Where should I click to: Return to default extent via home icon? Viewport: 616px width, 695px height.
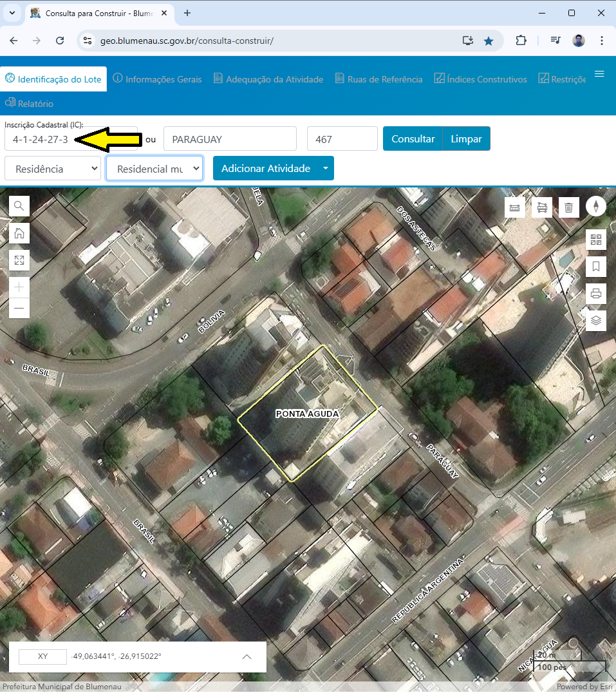[x=19, y=233]
